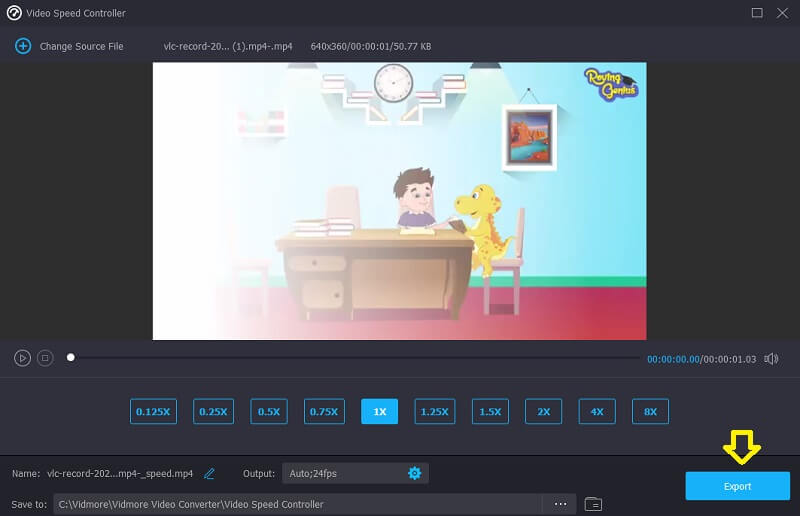Click the Video Speed Controller app logo
The width and height of the screenshot is (800, 516).
14,13
